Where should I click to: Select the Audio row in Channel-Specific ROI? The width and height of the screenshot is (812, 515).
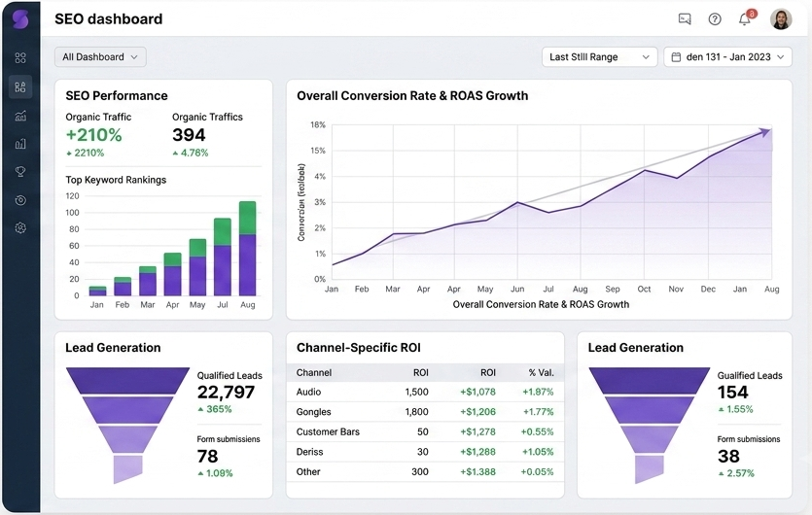pyautogui.click(x=425, y=392)
